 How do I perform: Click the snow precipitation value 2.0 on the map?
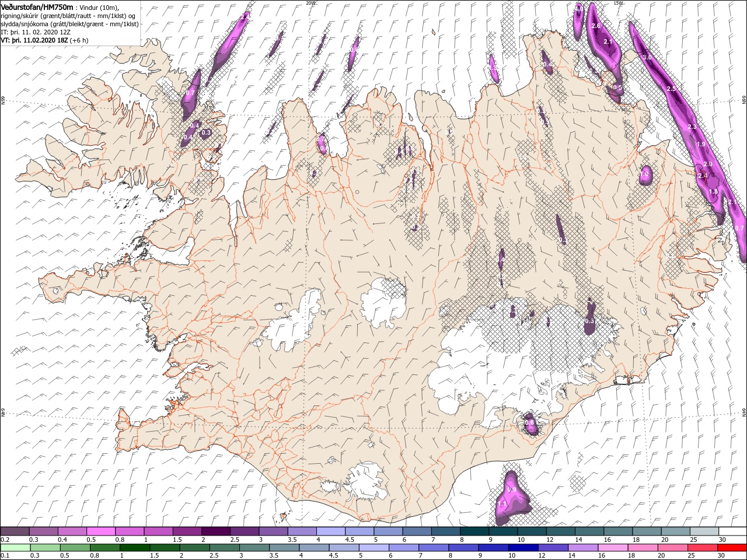tap(708, 164)
